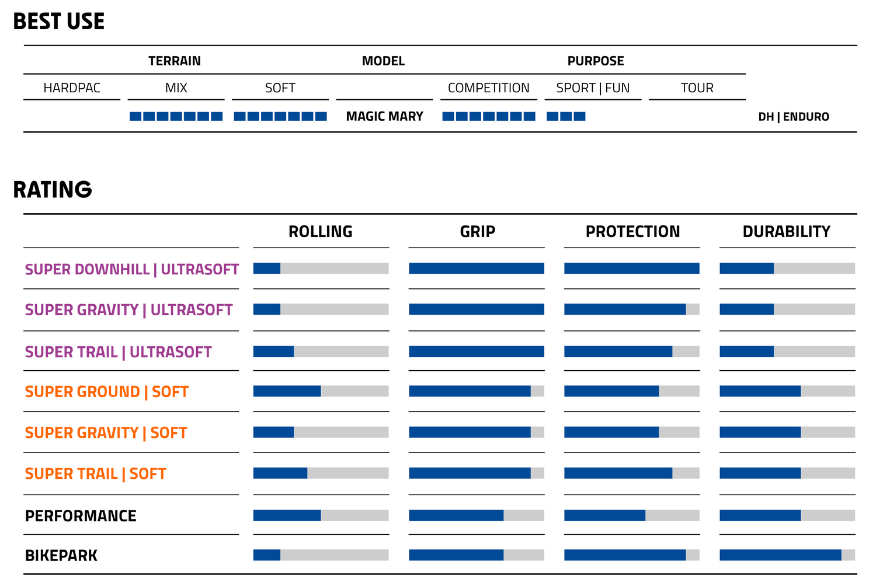
Task: Click the DH | Enduro label
Action: point(793,117)
